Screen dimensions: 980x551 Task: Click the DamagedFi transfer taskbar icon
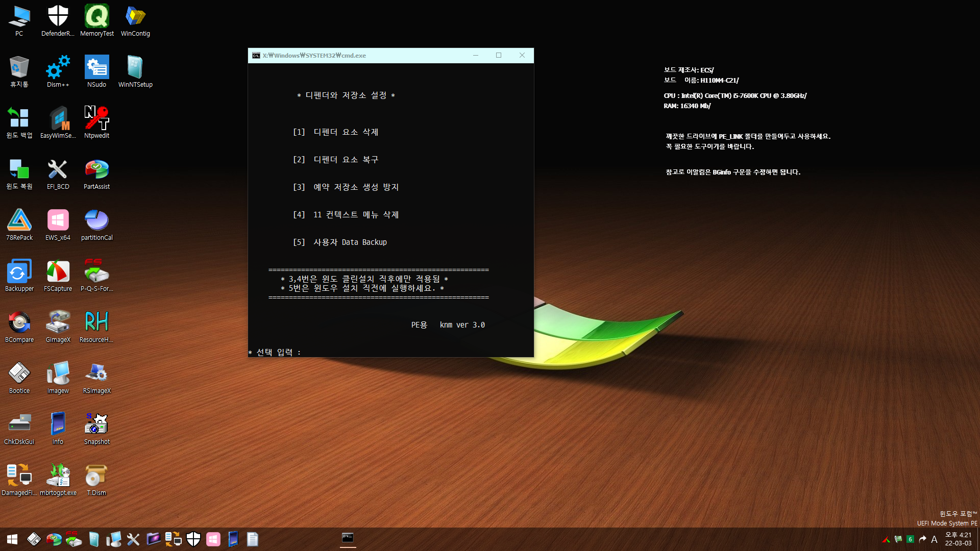pyautogui.click(x=173, y=539)
